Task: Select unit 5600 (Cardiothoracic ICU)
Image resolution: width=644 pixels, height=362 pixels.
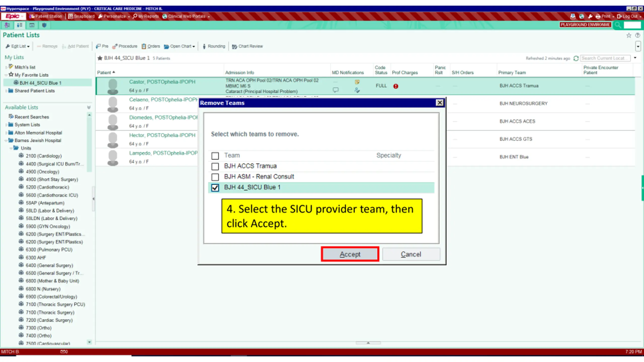Action: point(52,195)
